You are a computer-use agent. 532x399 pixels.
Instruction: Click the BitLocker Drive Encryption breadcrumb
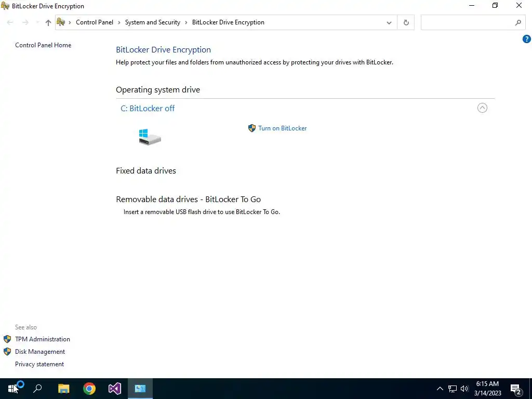[228, 22]
